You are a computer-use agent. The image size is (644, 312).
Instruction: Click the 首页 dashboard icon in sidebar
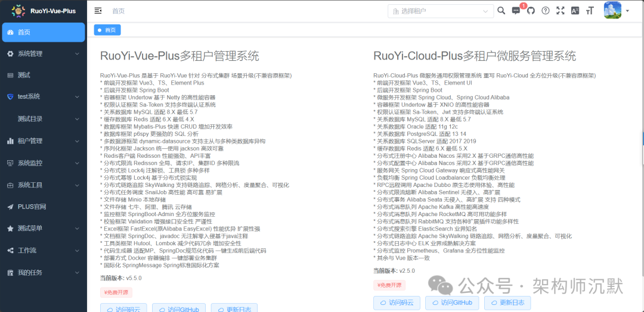[x=10, y=32]
